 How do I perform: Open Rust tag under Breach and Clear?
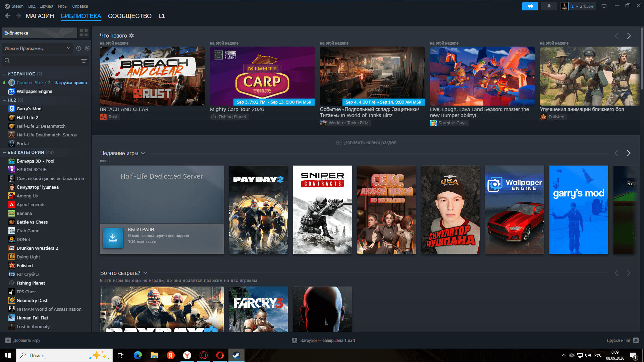(109, 117)
